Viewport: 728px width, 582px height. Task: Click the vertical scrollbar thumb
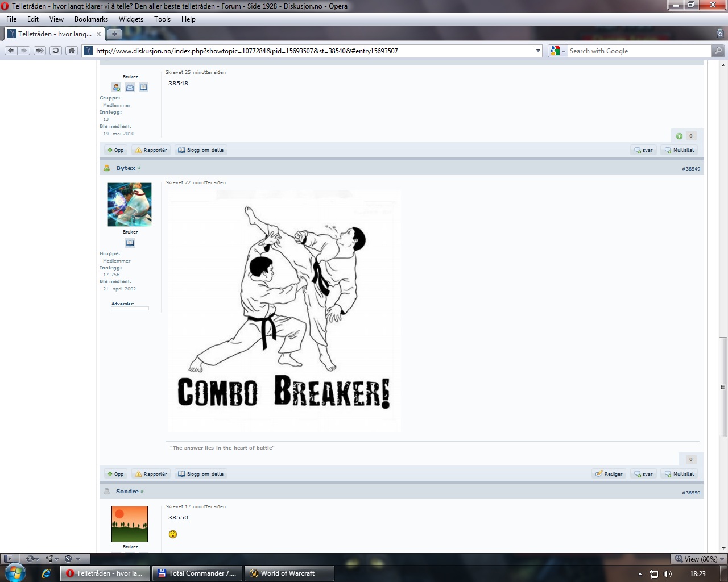[x=723, y=386]
